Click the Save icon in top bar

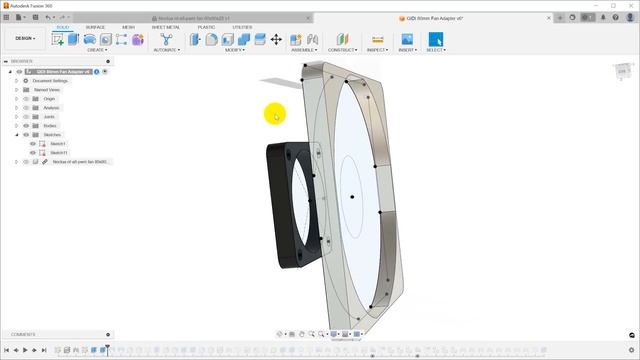(x=36, y=17)
